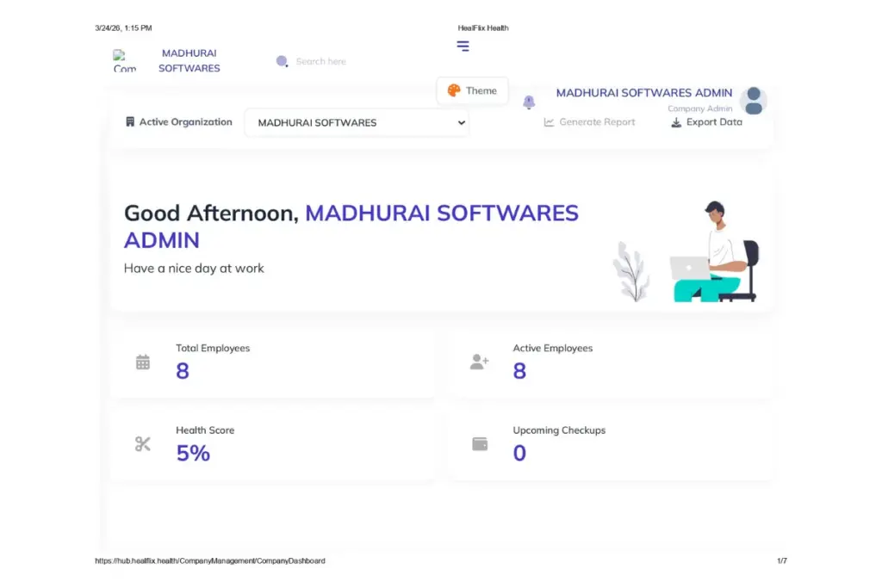Open the Active Organization dropdown
This screenshot has width=882, height=588.
pyautogui.click(x=357, y=122)
